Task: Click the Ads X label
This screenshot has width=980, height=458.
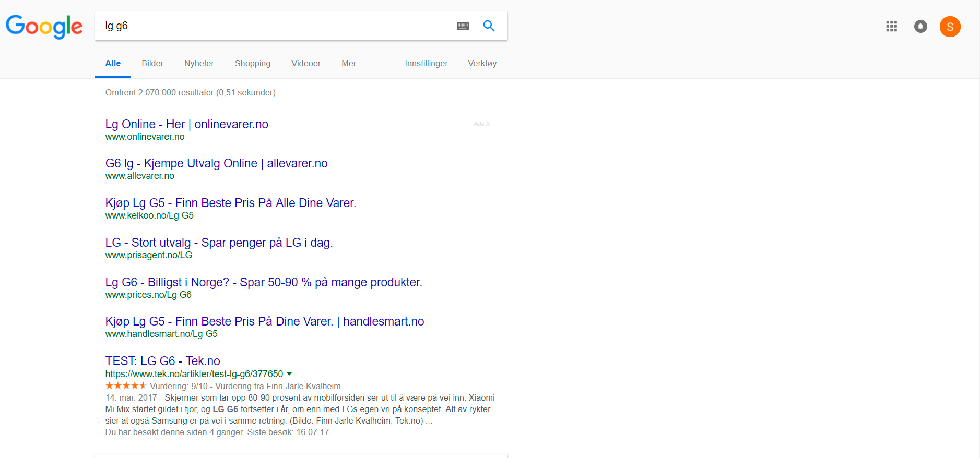Action: coord(482,124)
